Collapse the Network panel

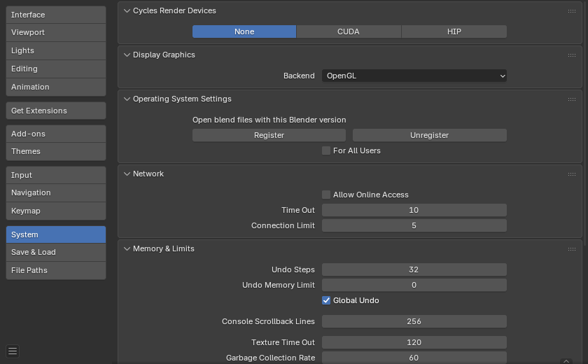127,174
